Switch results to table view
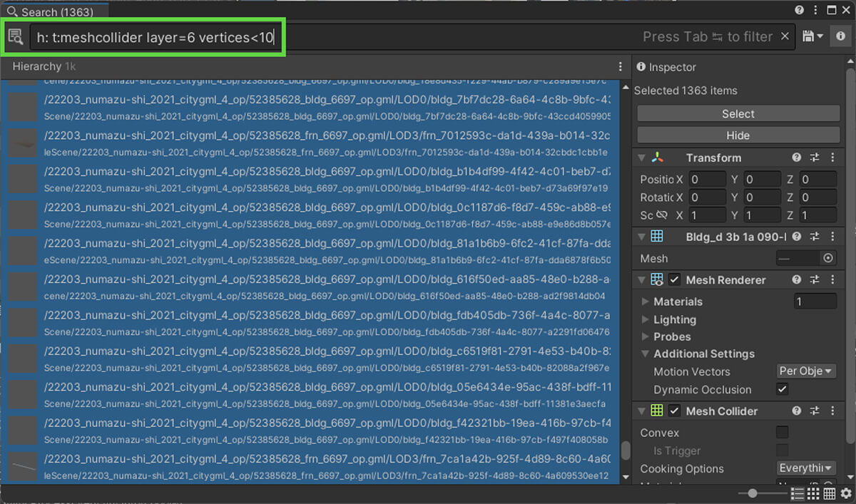Viewport: 856px width, 504px height. [x=829, y=493]
